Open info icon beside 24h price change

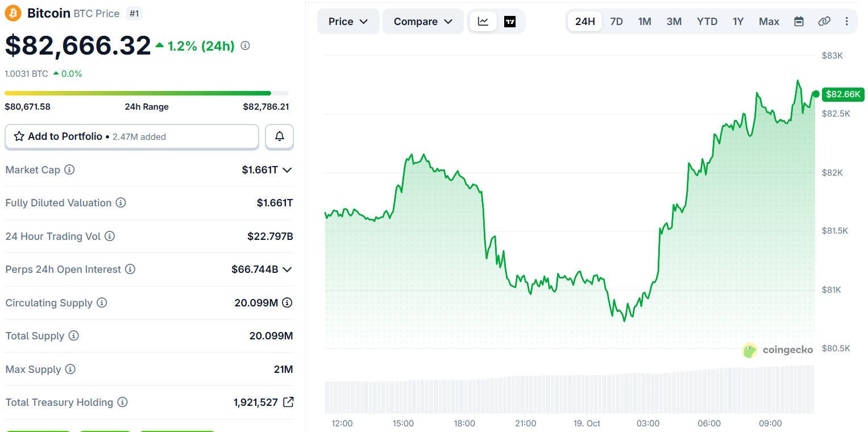tap(245, 45)
